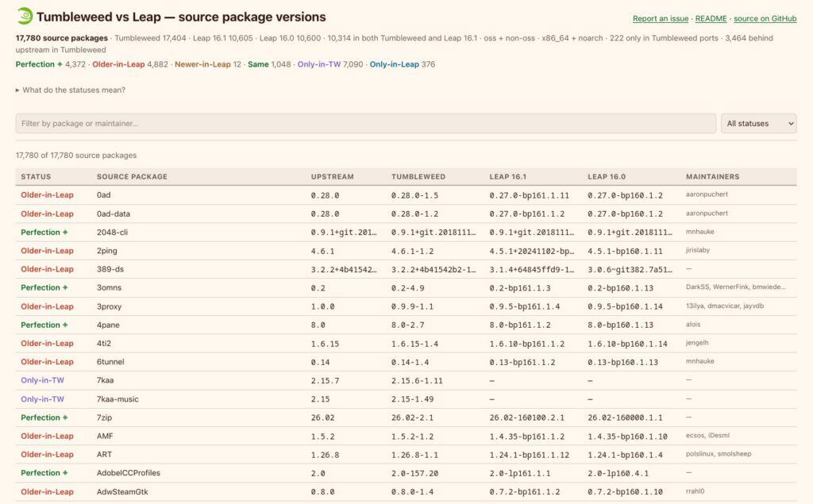Viewport: 813px width, 504px height.
Task: Select the 7kaa package name
Action: point(105,380)
